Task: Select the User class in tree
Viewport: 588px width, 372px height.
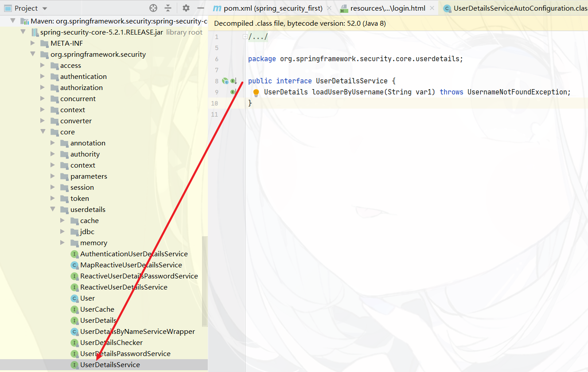Action: point(87,298)
